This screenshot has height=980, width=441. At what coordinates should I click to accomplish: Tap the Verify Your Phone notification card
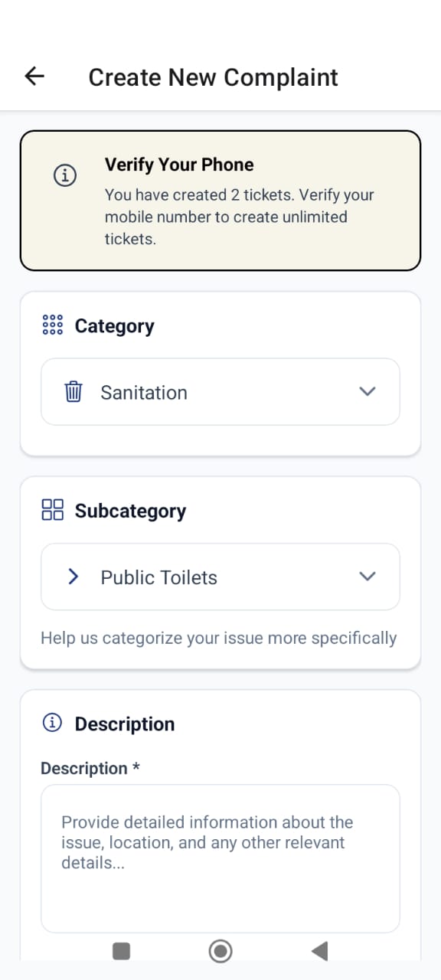tap(220, 199)
